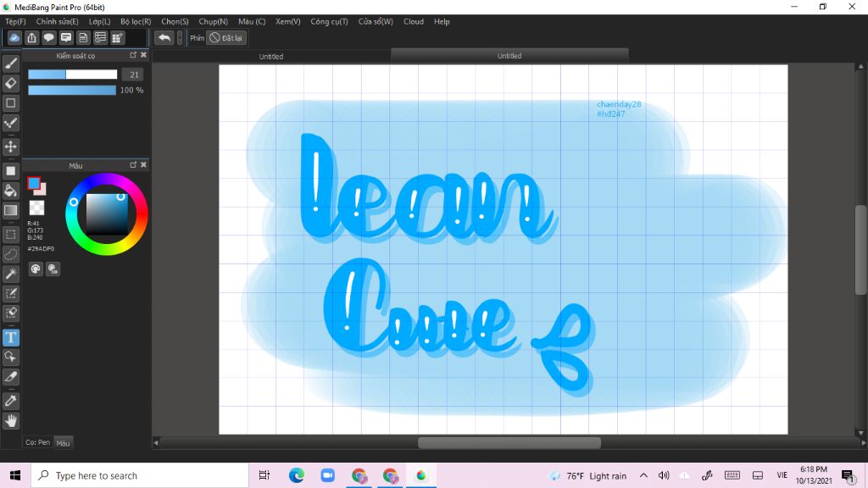Image resolution: width=868 pixels, height=488 pixels.
Task: Open the Lớp(L) menu
Action: coord(100,21)
